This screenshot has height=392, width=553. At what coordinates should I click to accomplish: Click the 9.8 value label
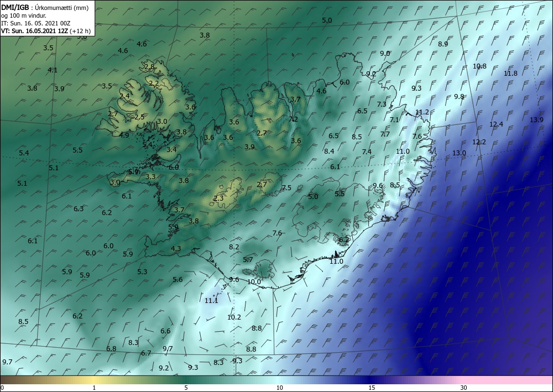(x=459, y=97)
